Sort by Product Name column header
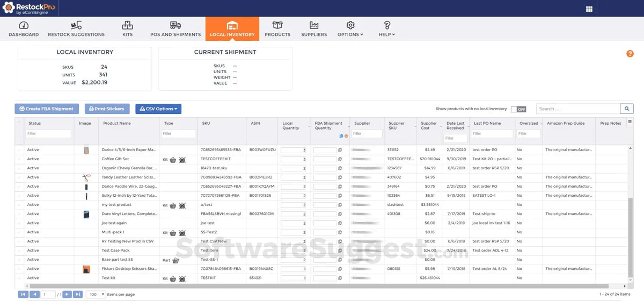The height and width of the screenshot is (301, 644). (x=117, y=123)
